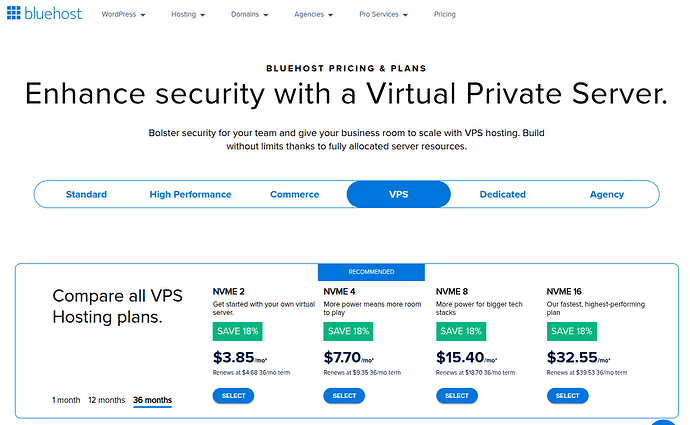Expand the Pro Services dropdown
Image resolution: width=690 pixels, height=425 pixels.
pos(391,16)
